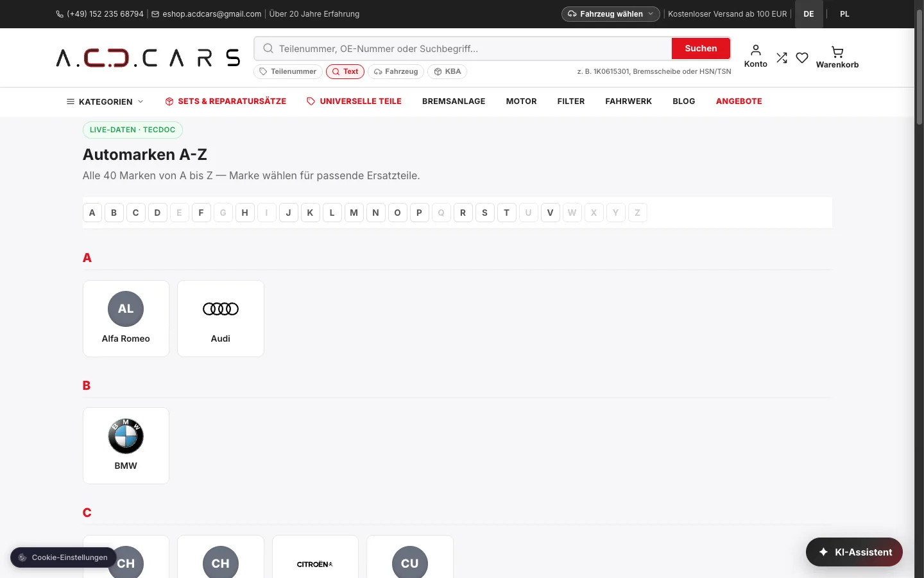The width and height of the screenshot is (924, 578).
Task: Switch language to DE
Action: 809,14
